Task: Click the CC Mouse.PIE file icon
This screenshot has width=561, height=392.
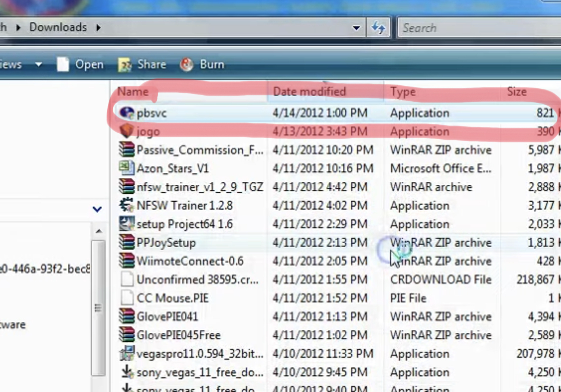Action: pyautogui.click(x=127, y=298)
